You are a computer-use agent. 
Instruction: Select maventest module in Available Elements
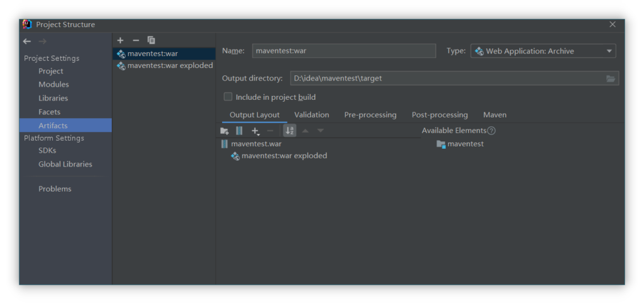click(460, 144)
